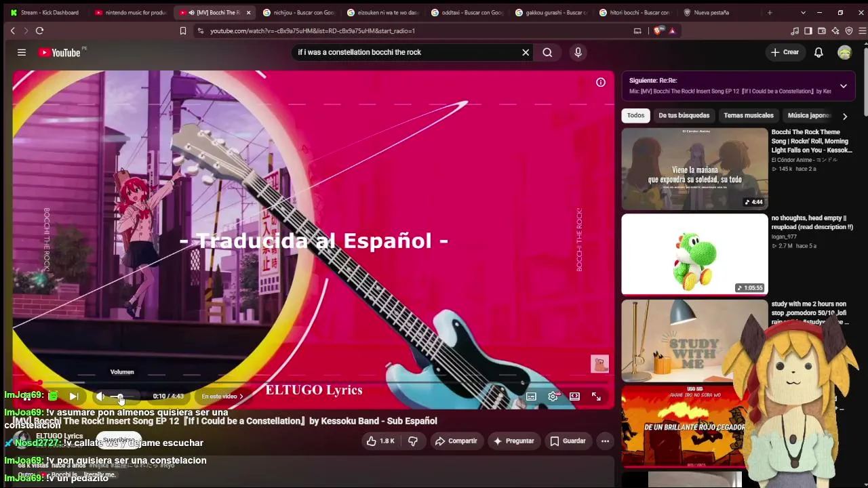
Task: Start voice search with the microphone
Action: click(578, 52)
